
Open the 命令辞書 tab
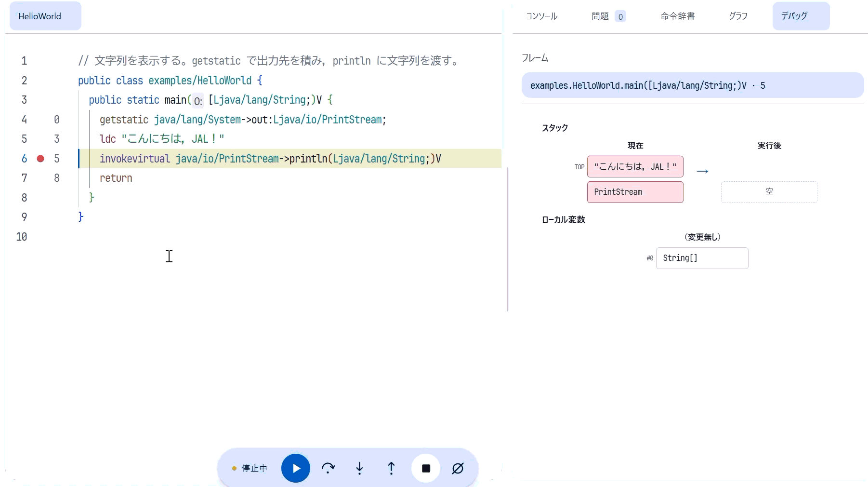coord(677,16)
